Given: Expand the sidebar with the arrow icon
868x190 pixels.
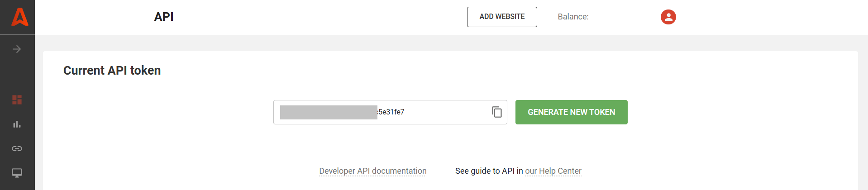Looking at the screenshot, I should [17, 49].
